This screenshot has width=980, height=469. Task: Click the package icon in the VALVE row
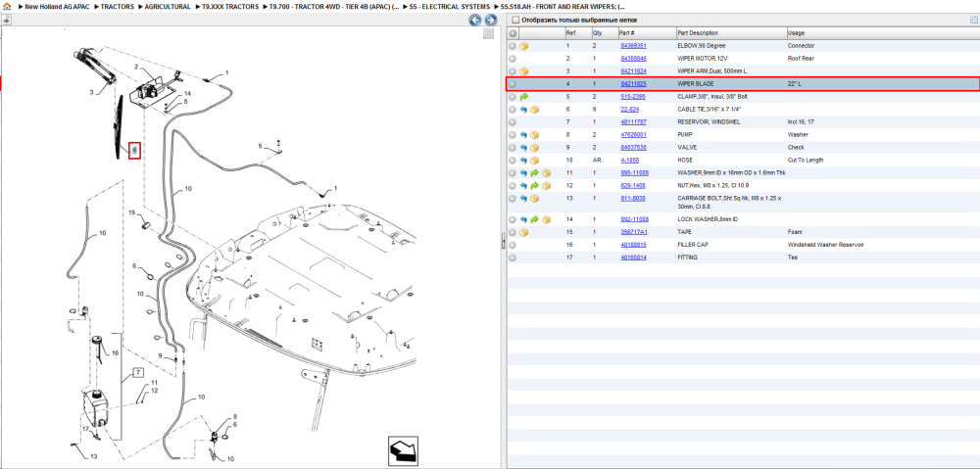(x=534, y=148)
